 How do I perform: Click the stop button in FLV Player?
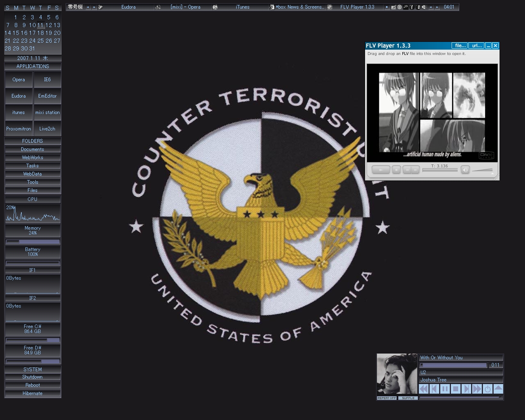(x=396, y=170)
